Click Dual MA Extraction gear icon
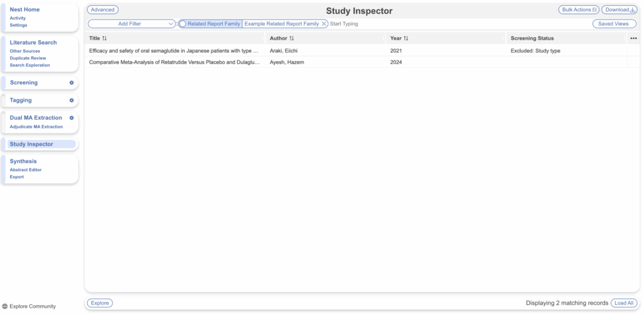This screenshot has height=314, width=644. 72,118
